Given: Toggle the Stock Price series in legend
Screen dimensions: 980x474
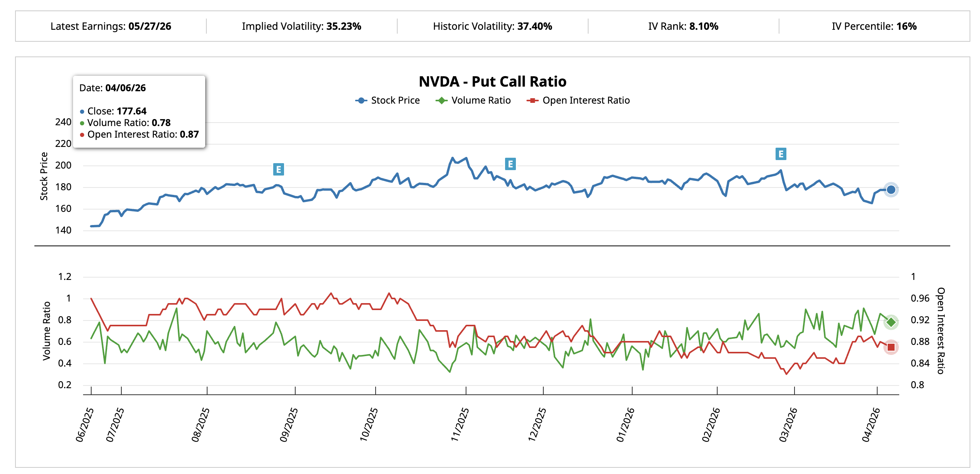Looking at the screenshot, I should 388,101.
